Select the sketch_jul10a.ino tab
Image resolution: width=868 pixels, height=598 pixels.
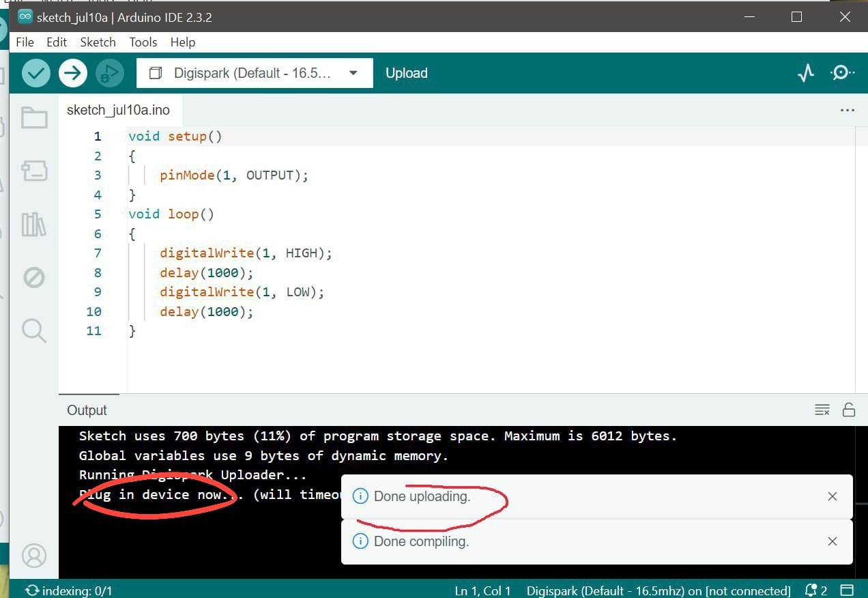pyautogui.click(x=119, y=110)
